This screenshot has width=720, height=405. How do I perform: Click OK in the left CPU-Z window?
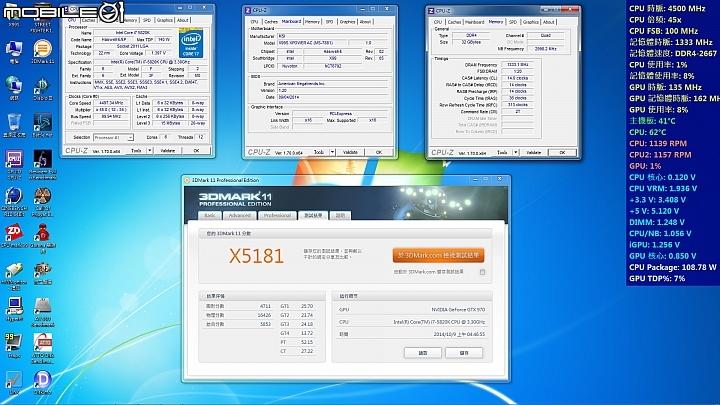point(196,151)
